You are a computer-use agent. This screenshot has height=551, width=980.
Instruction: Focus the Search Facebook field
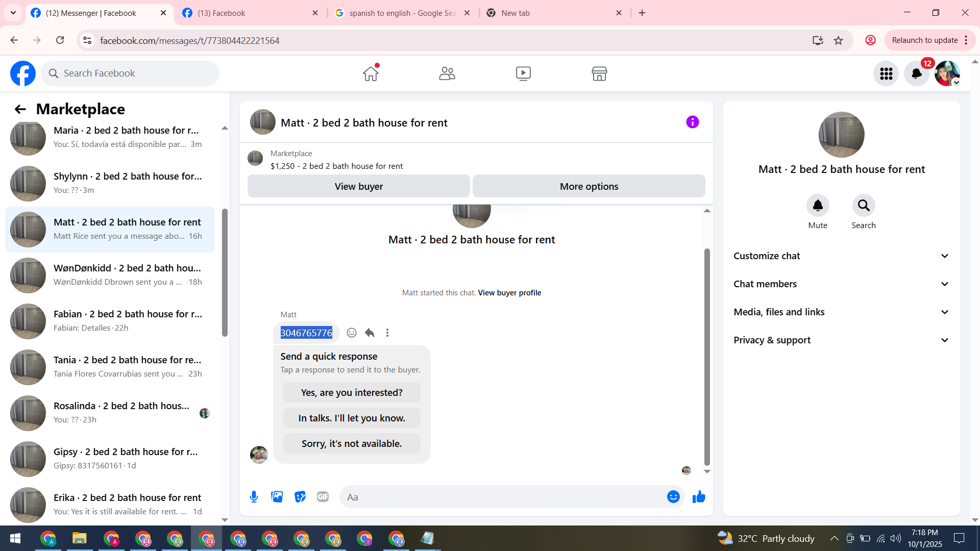coord(130,73)
